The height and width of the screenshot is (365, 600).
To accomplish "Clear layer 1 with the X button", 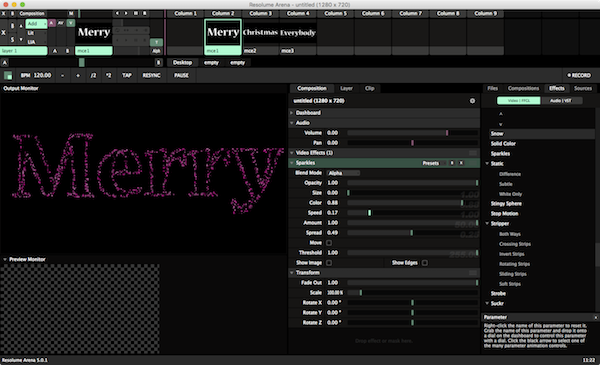I will pyautogui.click(x=3, y=33).
